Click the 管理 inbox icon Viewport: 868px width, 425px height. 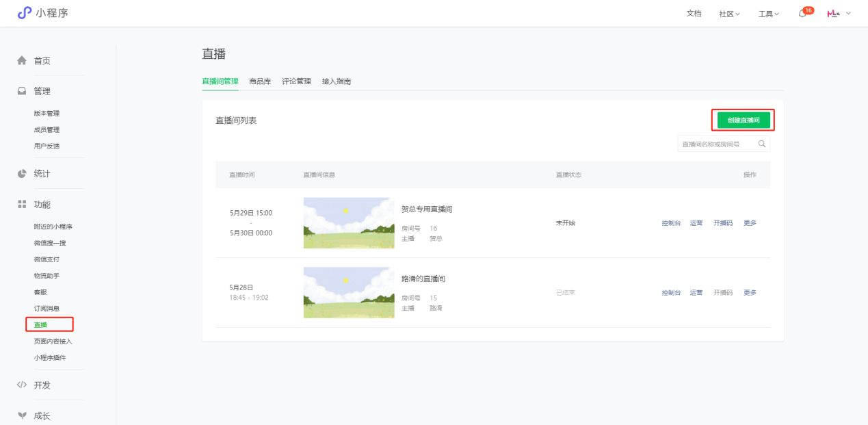pos(22,91)
